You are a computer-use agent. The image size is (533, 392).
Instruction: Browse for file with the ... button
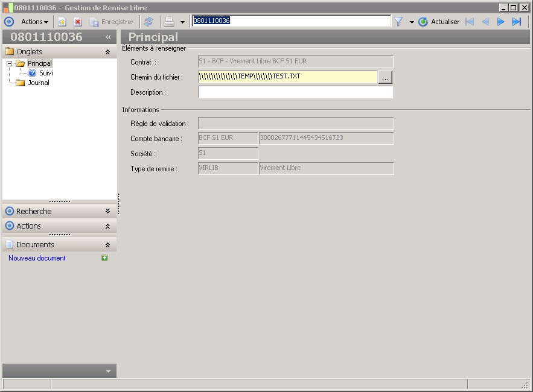[385, 77]
